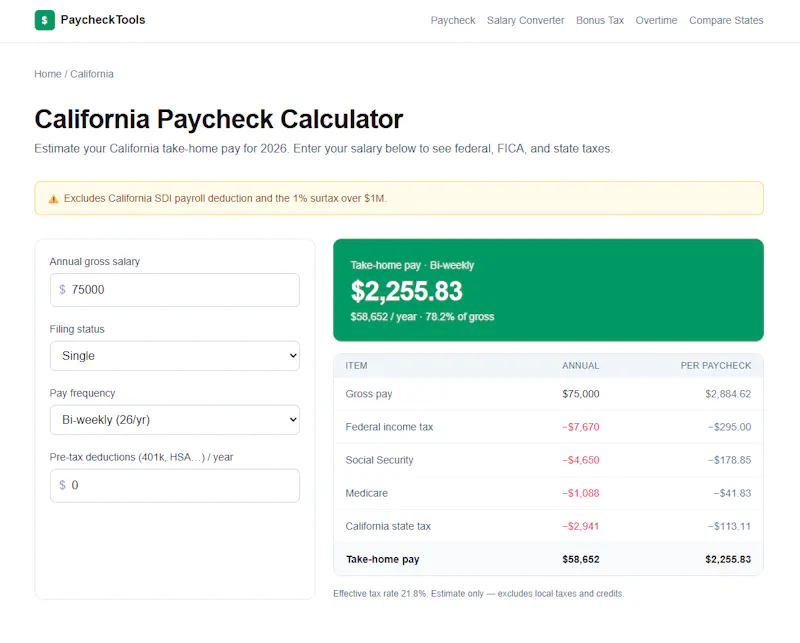Focus the Annual gross salary field

click(x=174, y=290)
